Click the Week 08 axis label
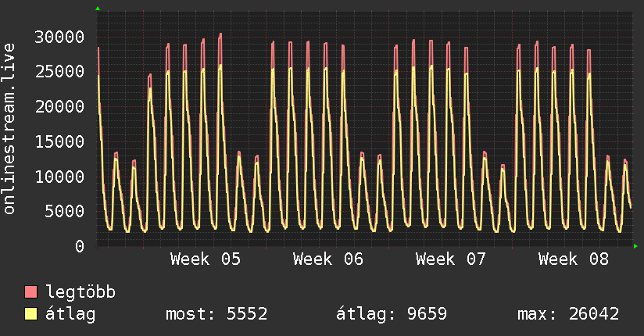This screenshot has width=644, height=336. tap(574, 259)
